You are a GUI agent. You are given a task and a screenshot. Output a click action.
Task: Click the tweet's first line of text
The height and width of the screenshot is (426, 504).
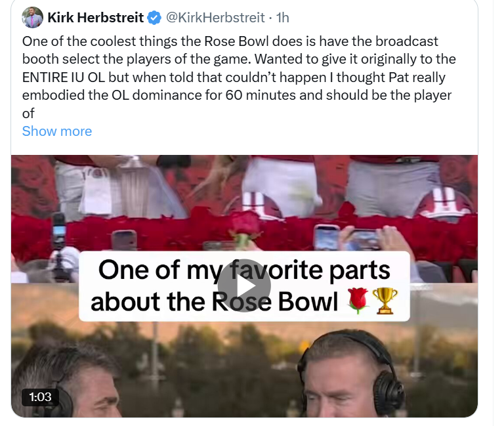pyautogui.click(x=230, y=41)
